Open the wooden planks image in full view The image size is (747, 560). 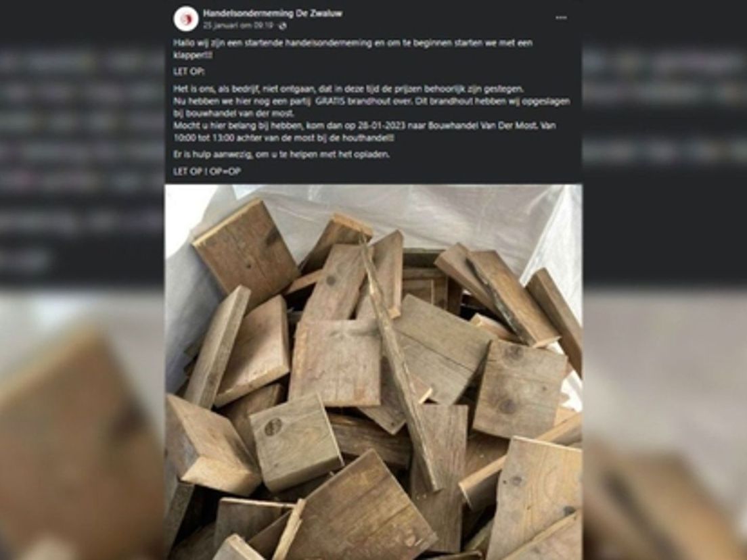click(x=373, y=372)
